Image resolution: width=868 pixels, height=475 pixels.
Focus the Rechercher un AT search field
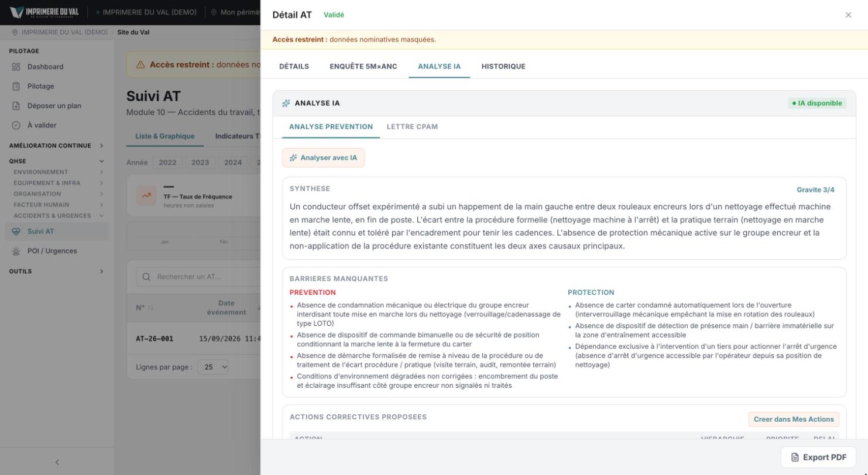[198, 277]
